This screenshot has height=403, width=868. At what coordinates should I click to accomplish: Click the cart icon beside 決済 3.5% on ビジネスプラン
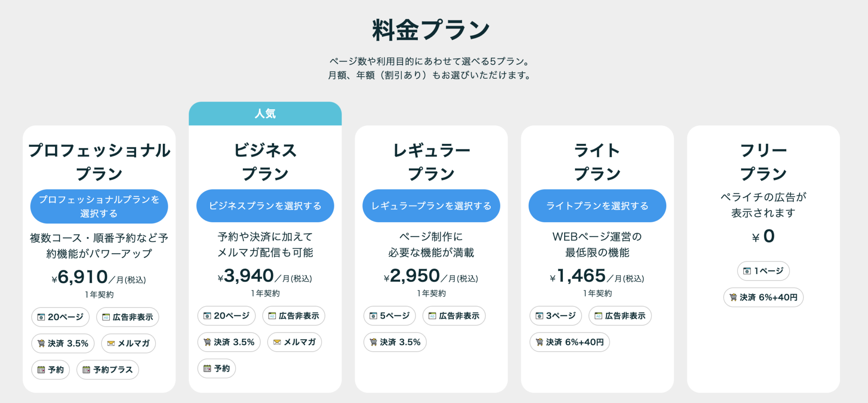pyautogui.click(x=207, y=342)
